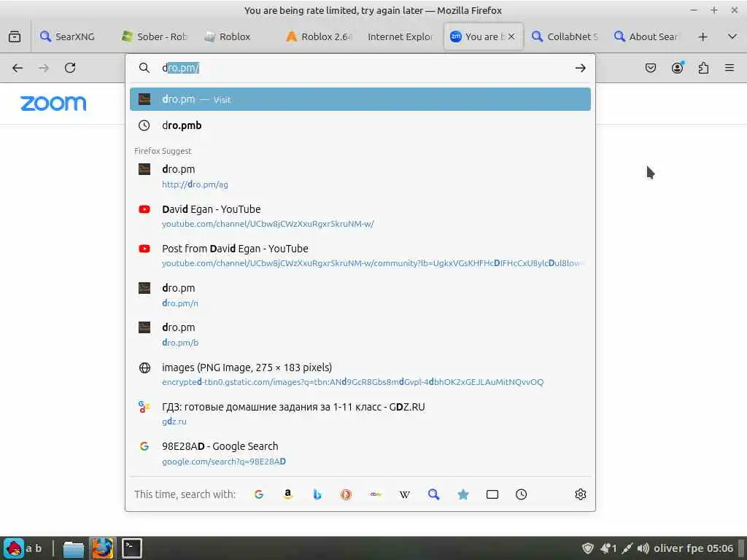Viewport: 747px width, 560px height.
Task: Search this time with Bing
Action: (x=317, y=494)
